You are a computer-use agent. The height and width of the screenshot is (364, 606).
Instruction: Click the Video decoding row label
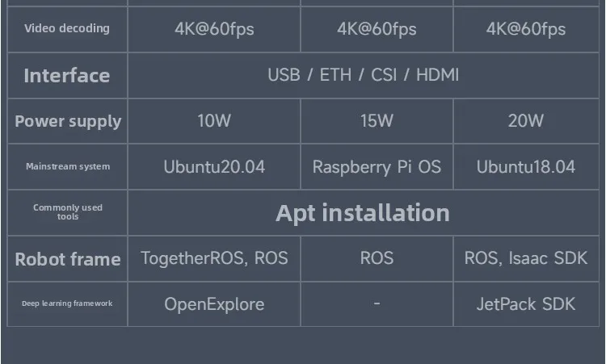[x=67, y=29]
